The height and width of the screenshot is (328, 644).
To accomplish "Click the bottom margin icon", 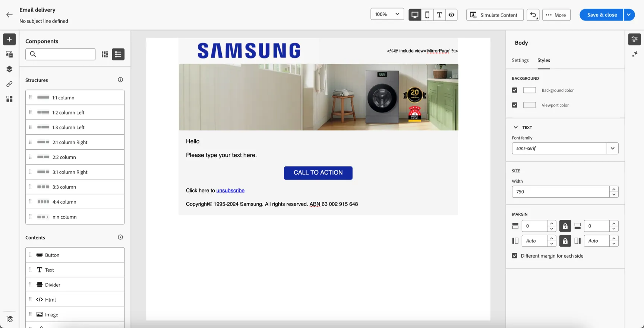I will click(578, 226).
